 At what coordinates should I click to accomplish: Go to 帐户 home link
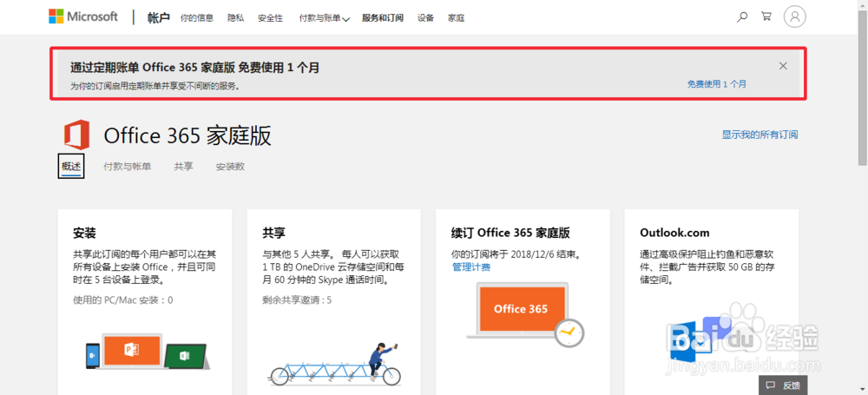pyautogui.click(x=158, y=17)
